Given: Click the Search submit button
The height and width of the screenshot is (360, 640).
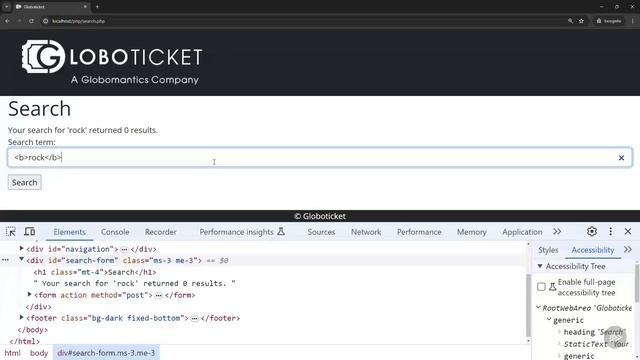Looking at the screenshot, I should [x=24, y=182].
